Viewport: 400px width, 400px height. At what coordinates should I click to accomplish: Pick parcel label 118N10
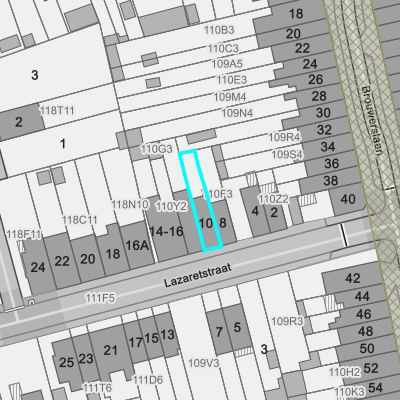tap(130, 204)
